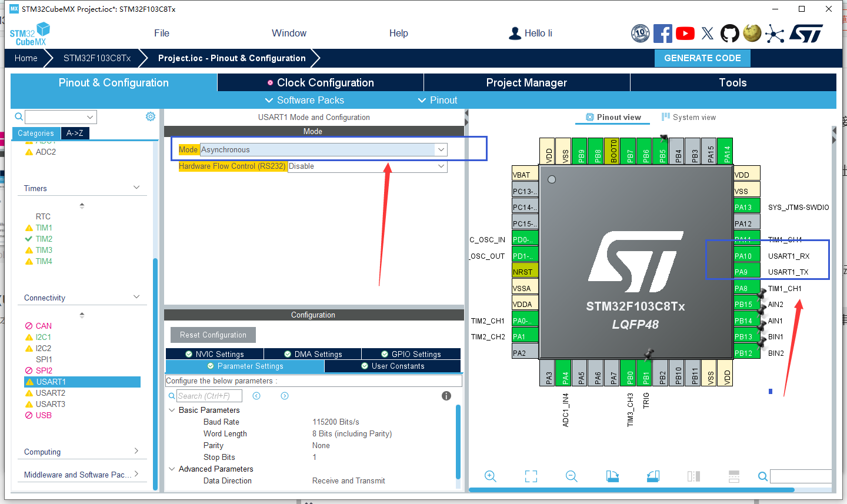This screenshot has width=847, height=504.
Task: Click the PA9 pin on the chip
Action: click(747, 272)
